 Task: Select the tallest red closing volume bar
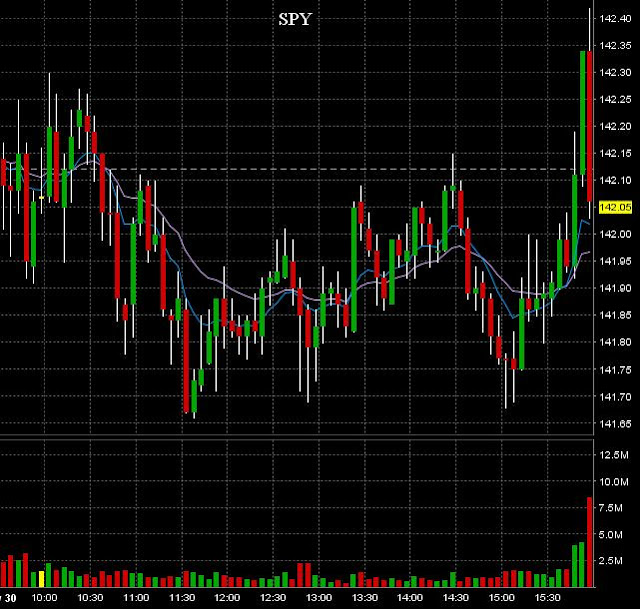(589, 542)
